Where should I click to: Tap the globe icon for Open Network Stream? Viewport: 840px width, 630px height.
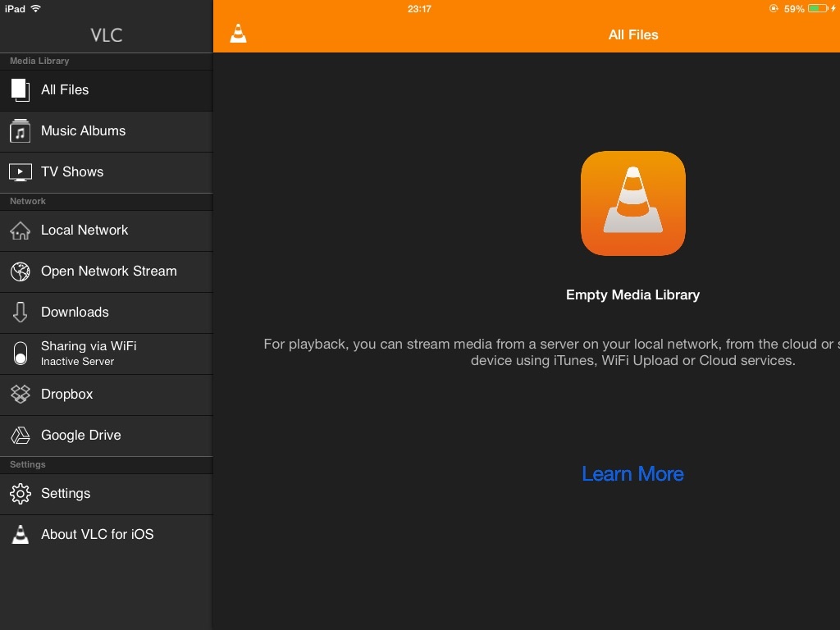coord(20,272)
